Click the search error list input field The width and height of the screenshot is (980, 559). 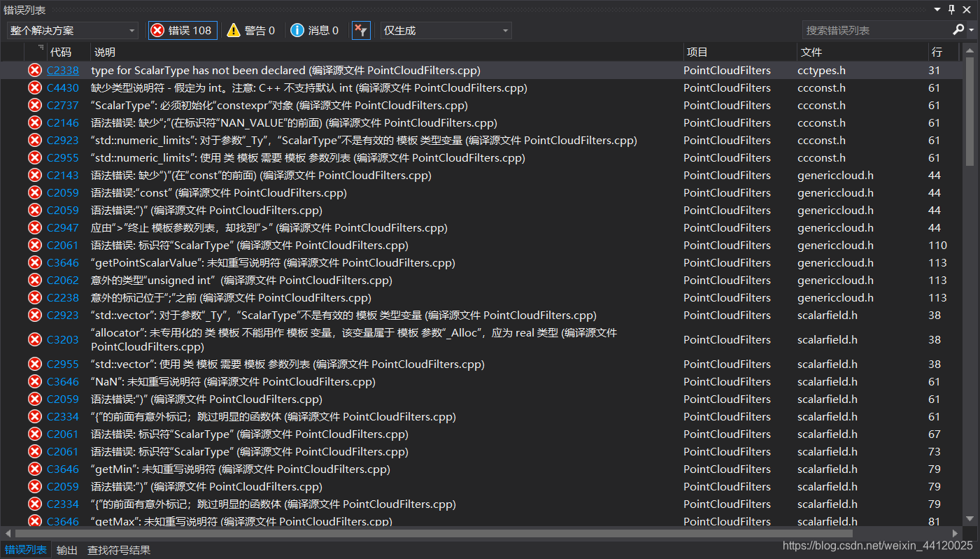click(876, 30)
